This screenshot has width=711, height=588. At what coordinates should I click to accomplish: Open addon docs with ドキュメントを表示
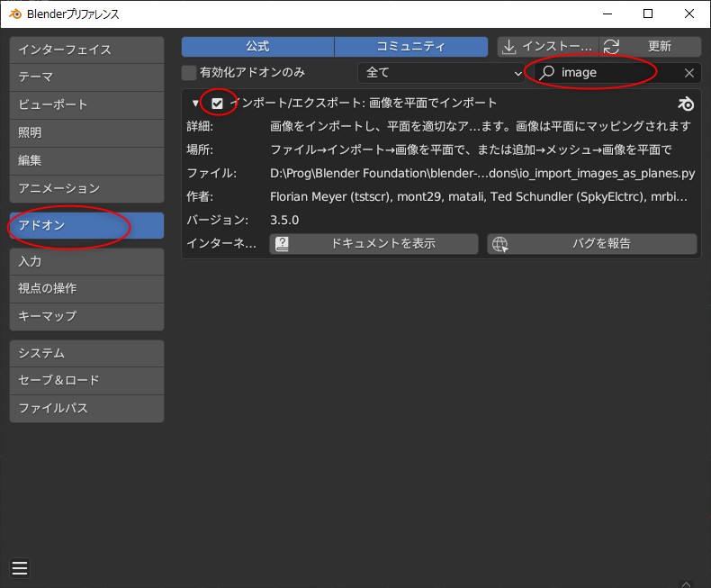pyautogui.click(x=373, y=244)
